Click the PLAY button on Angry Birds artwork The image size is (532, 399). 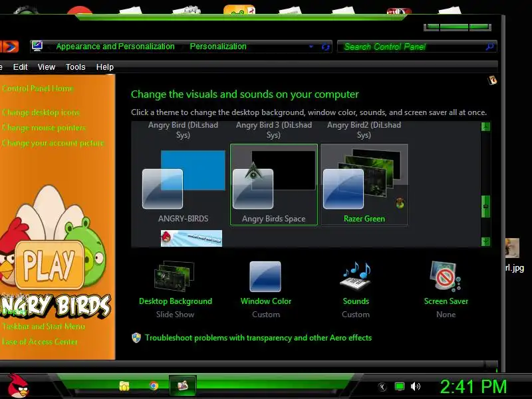[x=50, y=265]
